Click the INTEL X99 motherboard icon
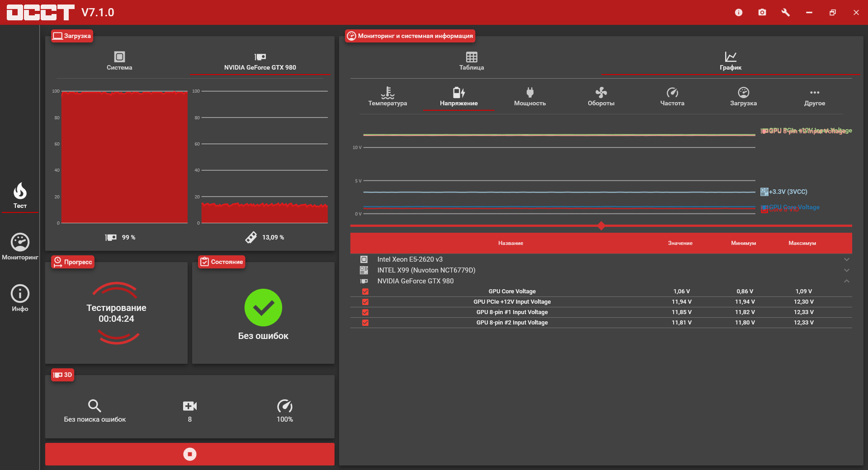The image size is (868, 470). pos(364,270)
